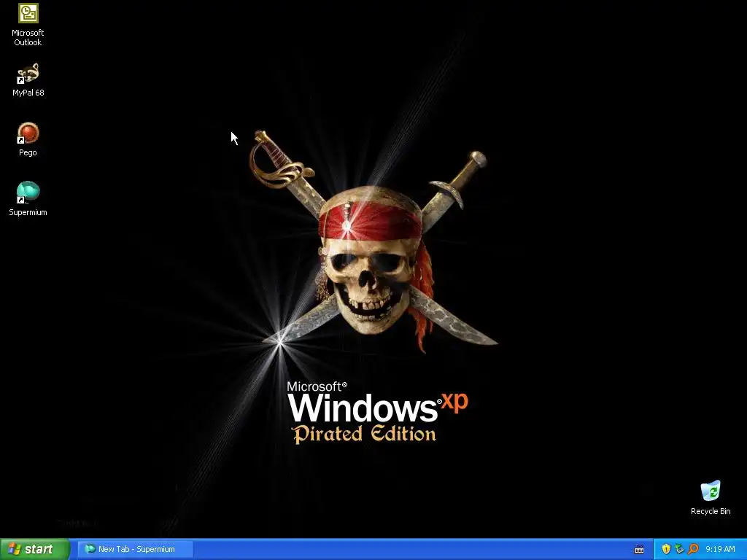Image resolution: width=747 pixels, height=560 pixels.
Task: Select the Pego red ball icon
Action: pos(28,133)
